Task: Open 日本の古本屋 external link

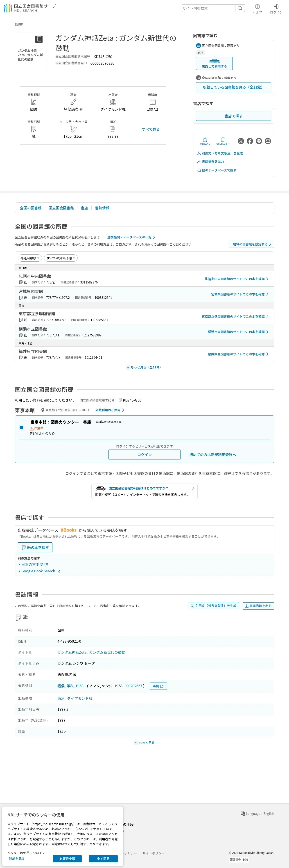Action: [x=35, y=564]
